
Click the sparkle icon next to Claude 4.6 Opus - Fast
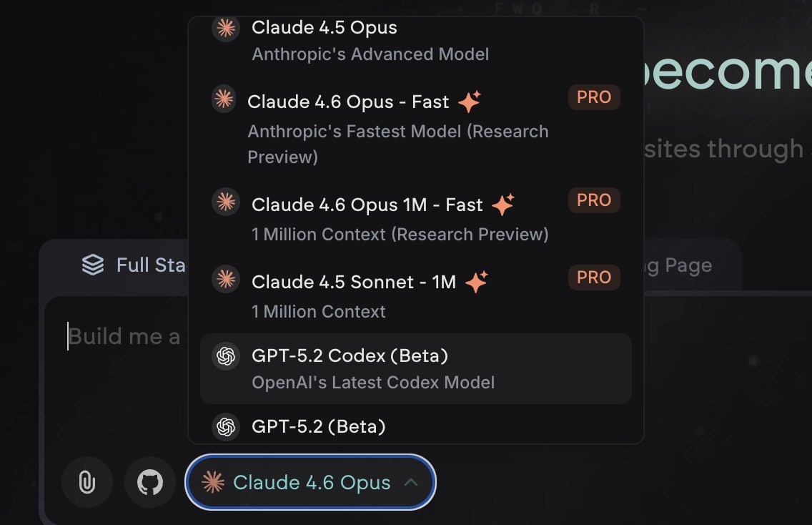click(x=469, y=102)
